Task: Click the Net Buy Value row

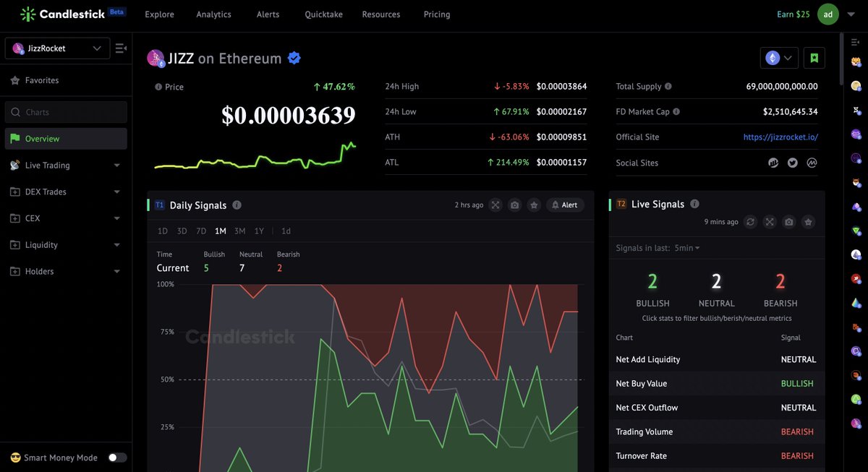Action: (716, 384)
